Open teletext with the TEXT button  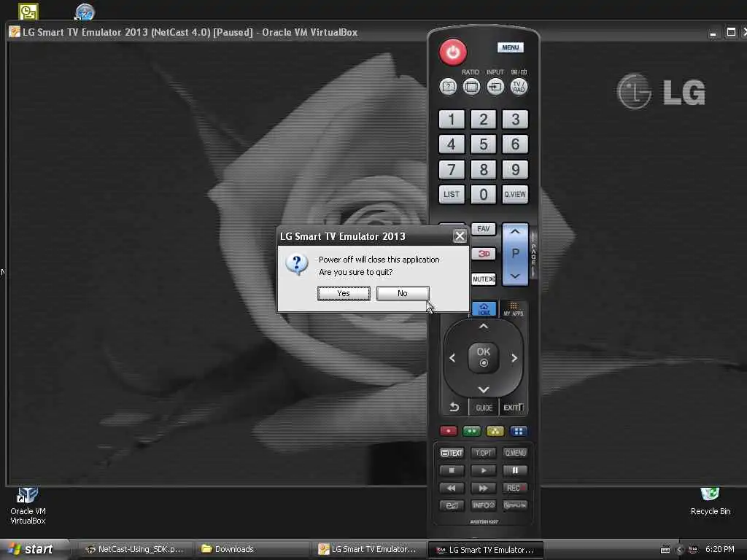pyautogui.click(x=452, y=453)
